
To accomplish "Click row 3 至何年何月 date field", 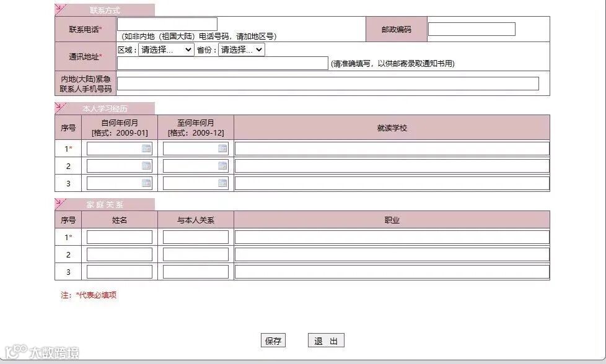I will [196, 183].
